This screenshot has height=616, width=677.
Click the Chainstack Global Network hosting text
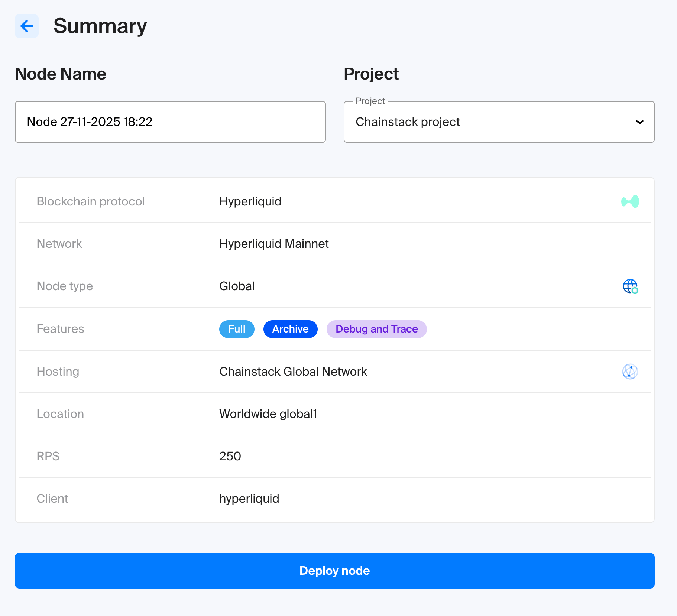pos(293,372)
